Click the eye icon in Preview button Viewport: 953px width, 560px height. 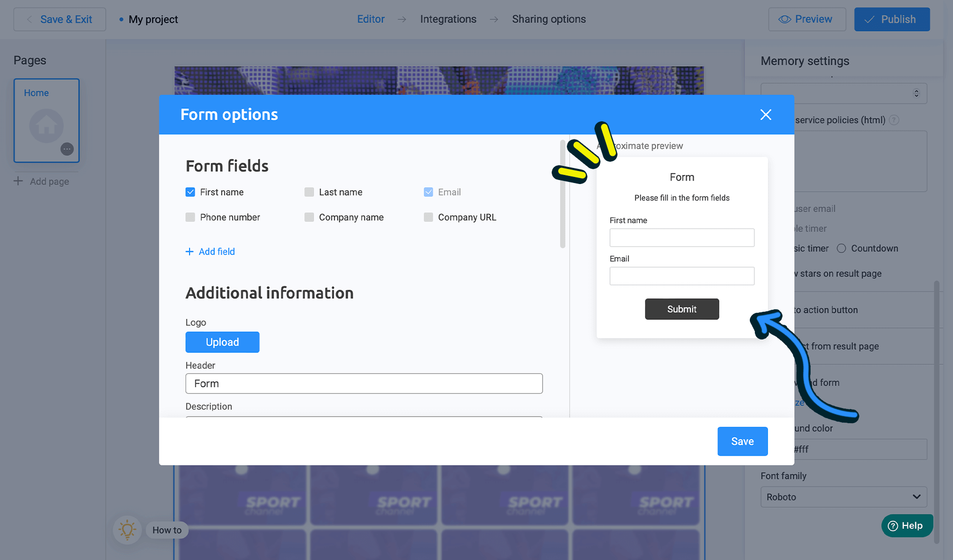pyautogui.click(x=784, y=20)
